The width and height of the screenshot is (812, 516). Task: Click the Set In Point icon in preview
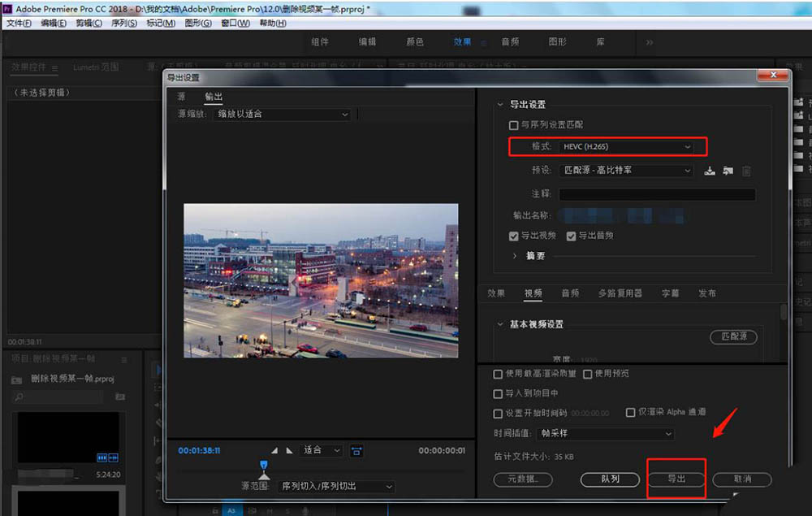point(274,449)
